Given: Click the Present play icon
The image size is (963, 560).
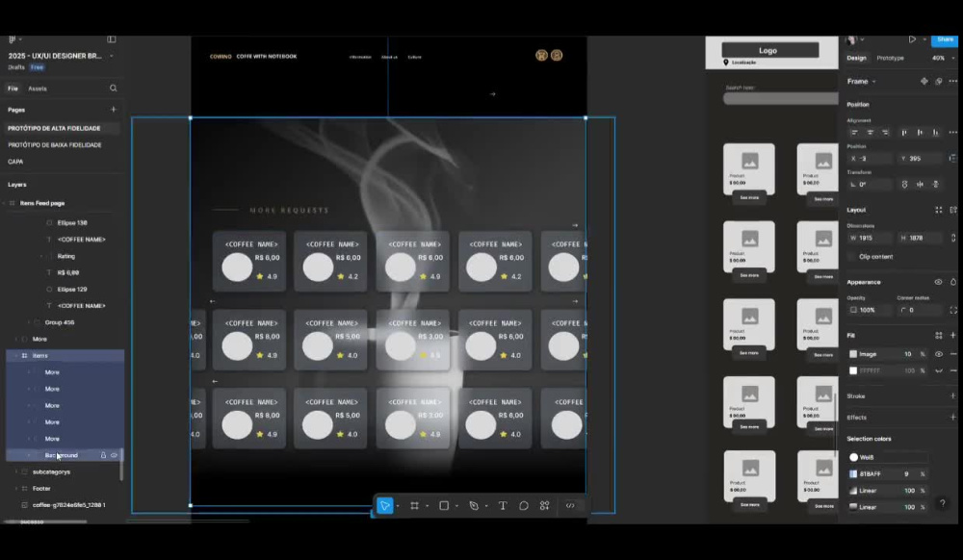Looking at the screenshot, I should click(912, 39).
